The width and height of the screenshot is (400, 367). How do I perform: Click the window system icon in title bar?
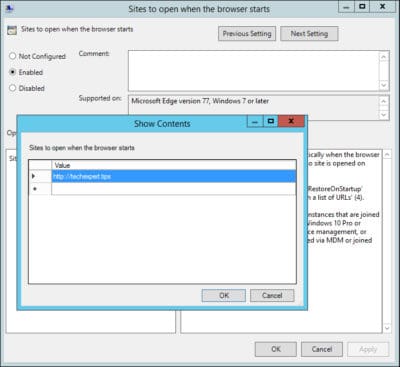(x=9, y=8)
